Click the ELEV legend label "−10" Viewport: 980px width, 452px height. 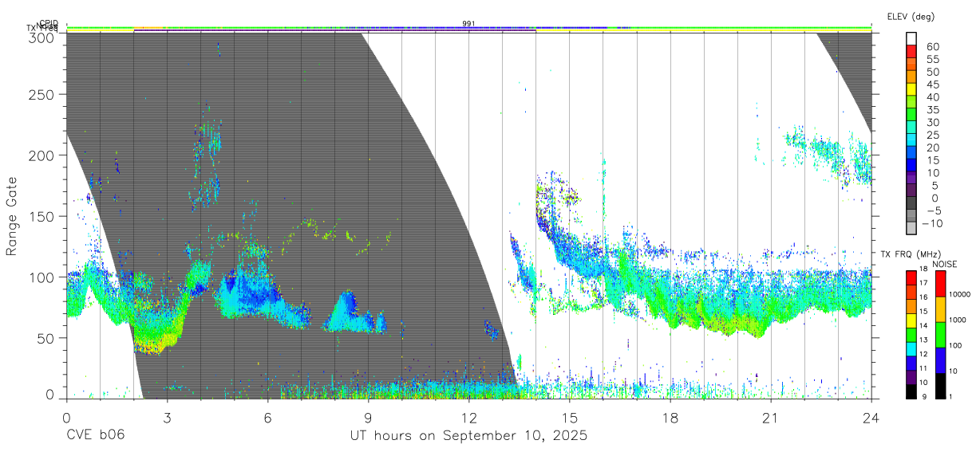pos(932,223)
